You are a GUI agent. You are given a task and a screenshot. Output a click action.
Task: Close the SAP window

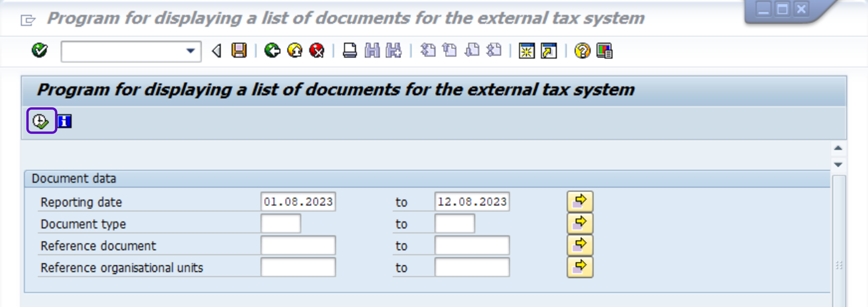coord(801,9)
